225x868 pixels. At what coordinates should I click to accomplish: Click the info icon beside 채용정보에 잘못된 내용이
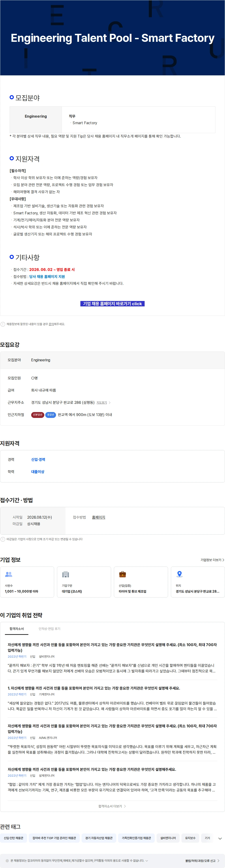click(3, 324)
